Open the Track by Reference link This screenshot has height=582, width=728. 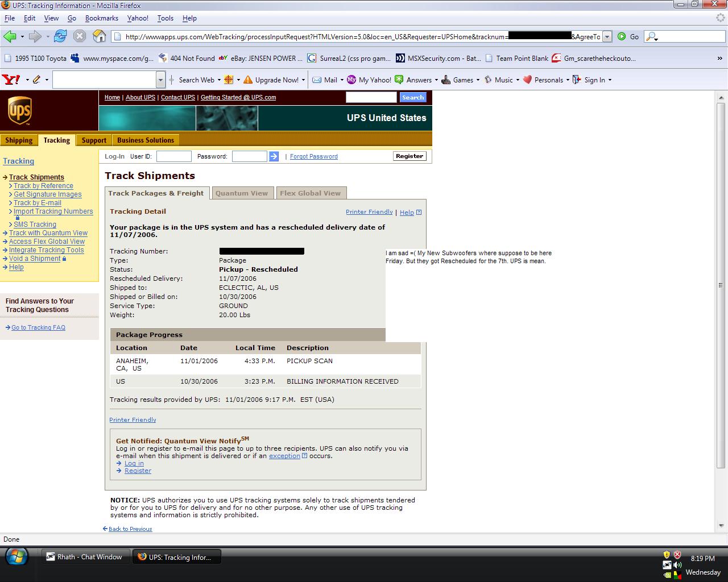(43, 186)
